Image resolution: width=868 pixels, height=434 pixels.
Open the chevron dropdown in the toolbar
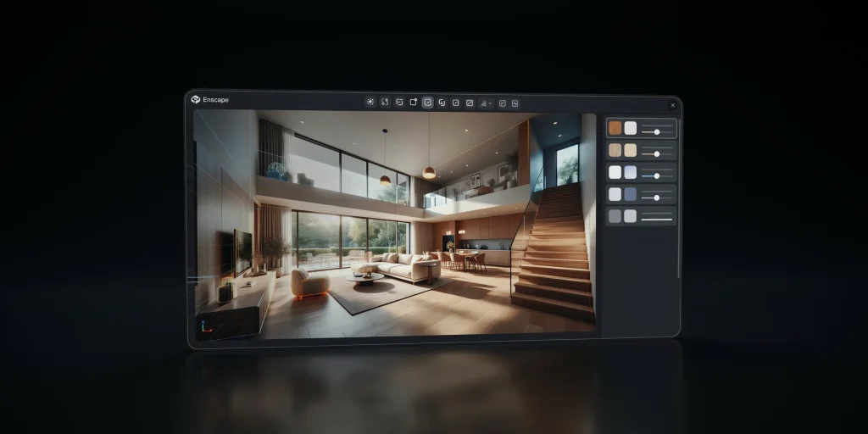pyautogui.click(x=490, y=103)
